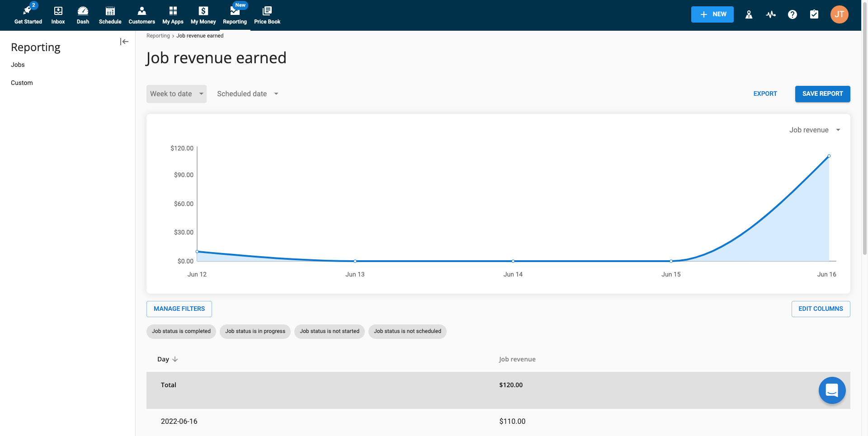Click the help question mark icon
The height and width of the screenshot is (436, 868).
(792, 14)
